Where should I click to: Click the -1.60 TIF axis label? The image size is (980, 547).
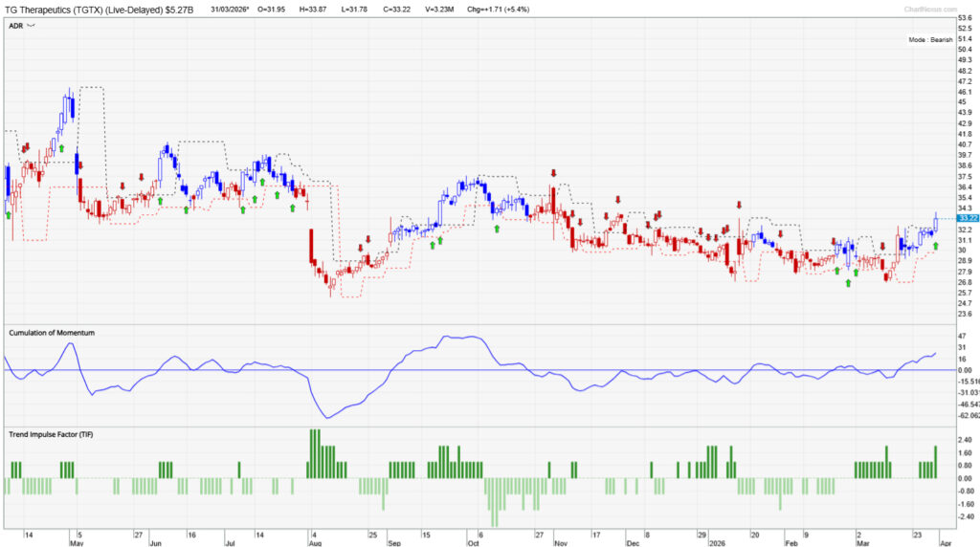967,504
